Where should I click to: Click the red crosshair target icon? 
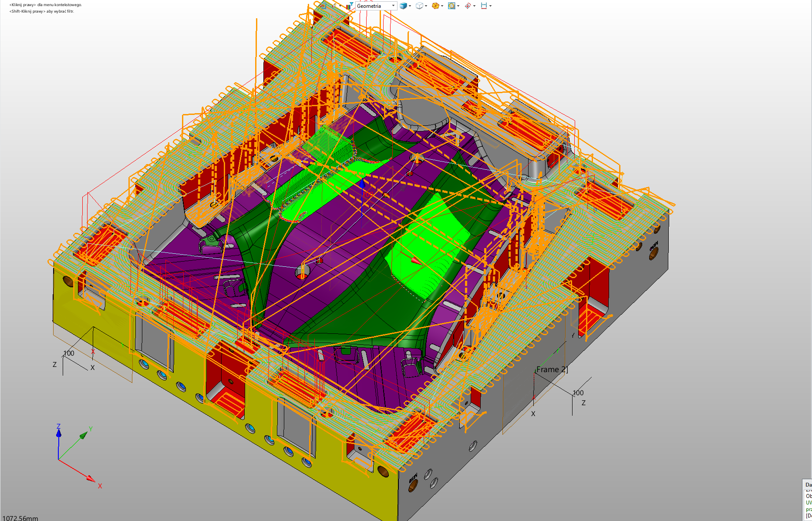[x=468, y=6]
